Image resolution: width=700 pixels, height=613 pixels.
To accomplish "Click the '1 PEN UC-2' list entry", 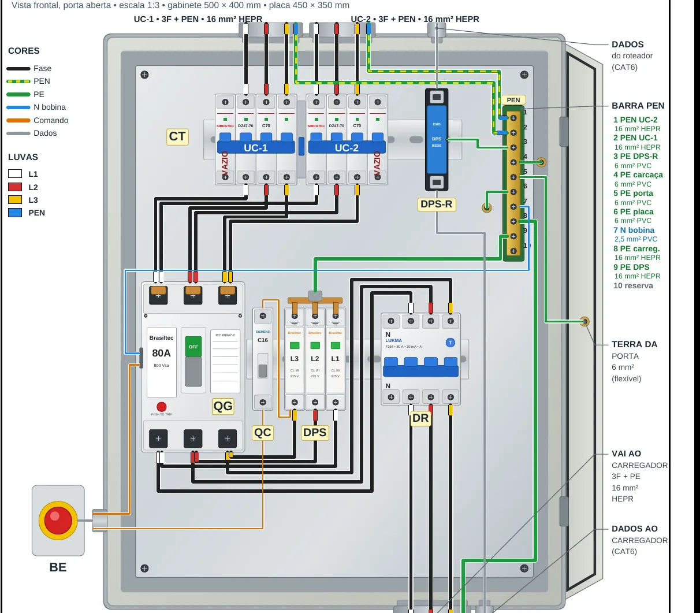I will click(x=635, y=120).
